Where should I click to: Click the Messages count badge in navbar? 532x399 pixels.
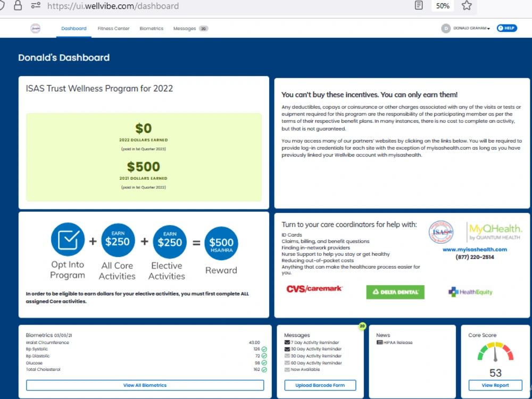pyautogui.click(x=204, y=29)
